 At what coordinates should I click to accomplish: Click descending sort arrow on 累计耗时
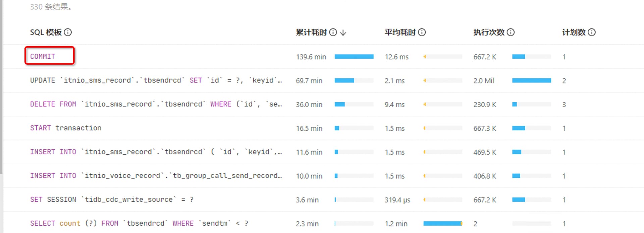pos(343,33)
